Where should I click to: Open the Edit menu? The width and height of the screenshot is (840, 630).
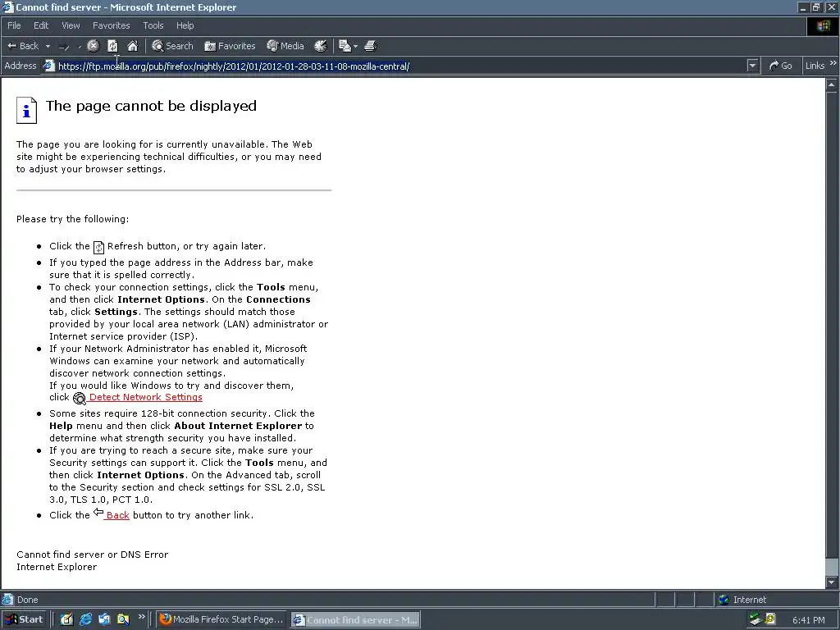click(41, 25)
